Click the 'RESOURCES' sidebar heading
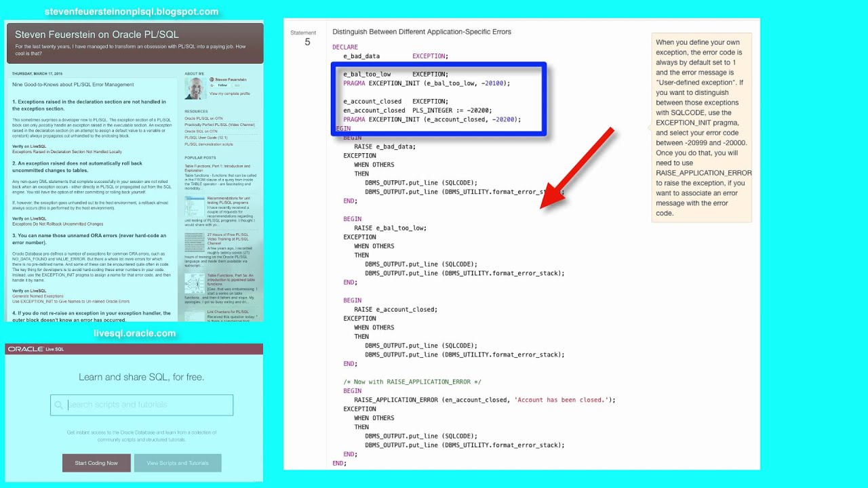Screen dimensions: 868x488 [196, 111]
